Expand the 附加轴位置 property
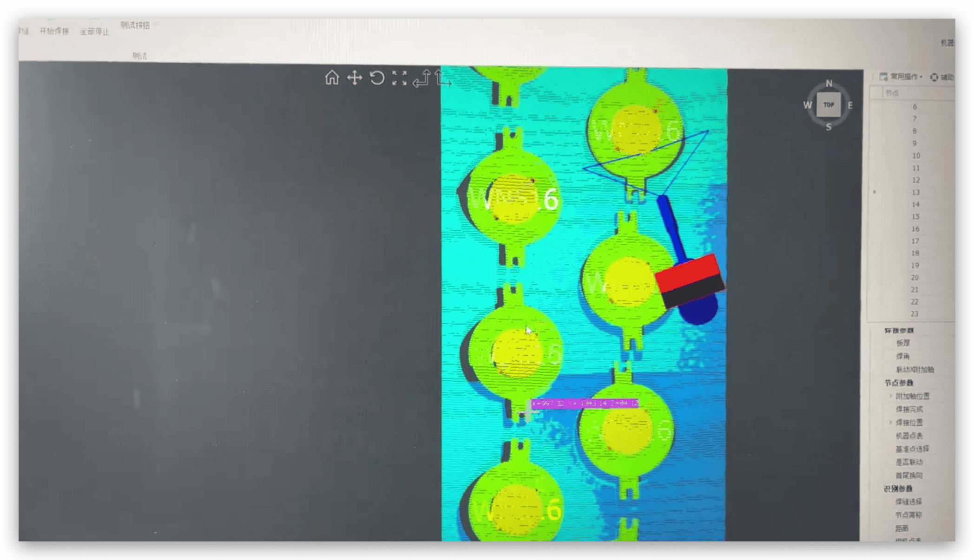The image size is (974, 560). (891, 396)
